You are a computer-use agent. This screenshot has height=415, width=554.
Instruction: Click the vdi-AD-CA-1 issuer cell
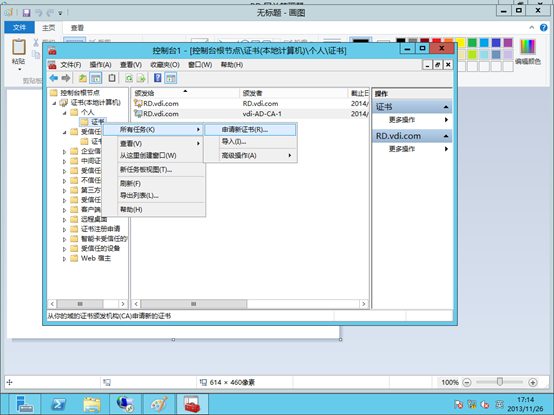[x=262, y=114]
